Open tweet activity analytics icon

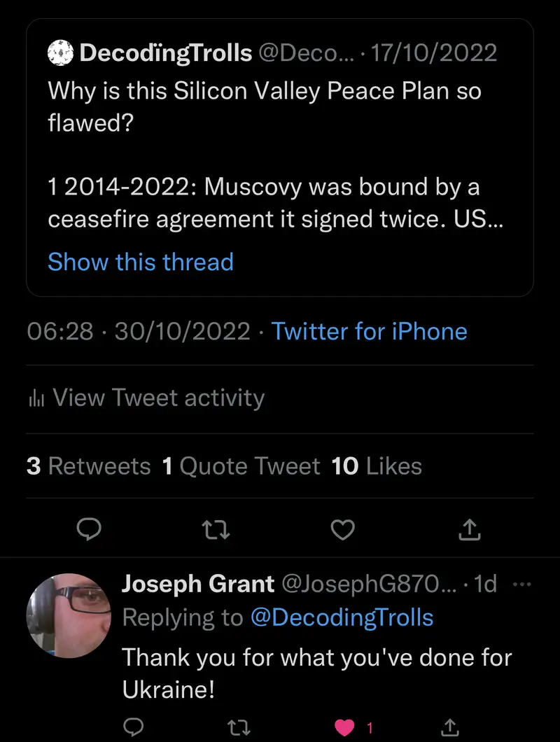click(36, 399)
